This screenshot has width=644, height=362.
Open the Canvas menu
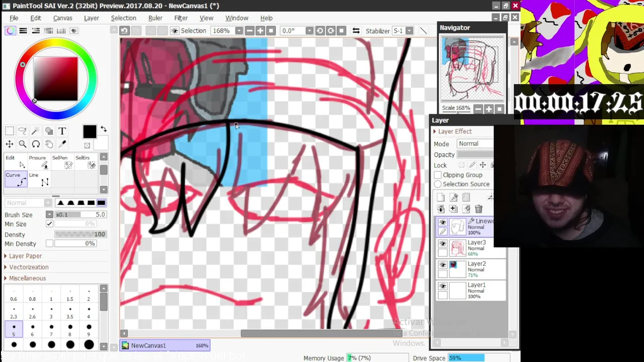click(63, 18)
